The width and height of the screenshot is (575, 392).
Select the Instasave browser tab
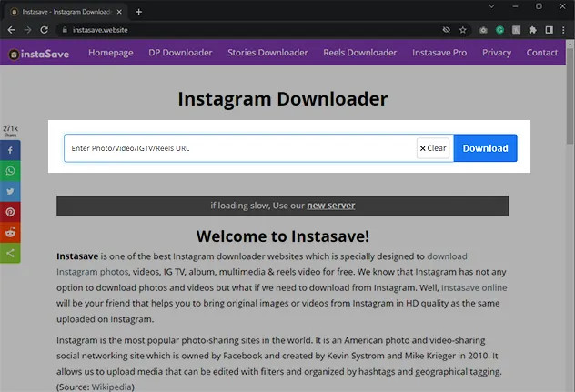tap(66, 12)
